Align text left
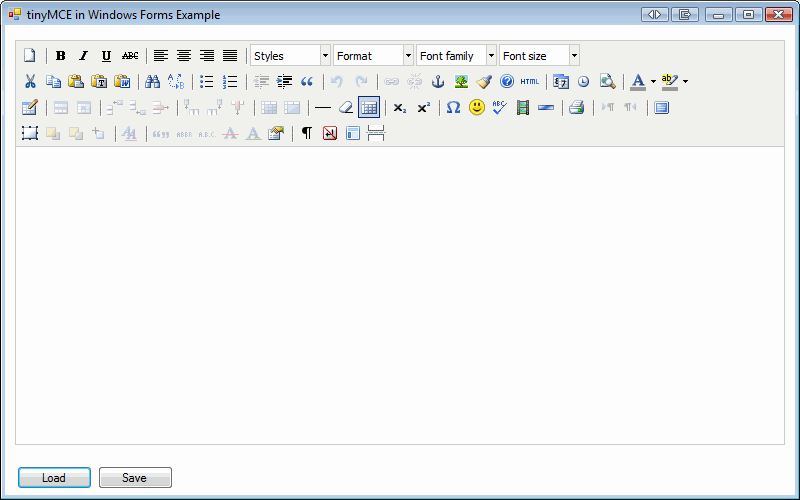Image resolution: width=800 pixels, height=500 pixels. [x=161, y=56]
